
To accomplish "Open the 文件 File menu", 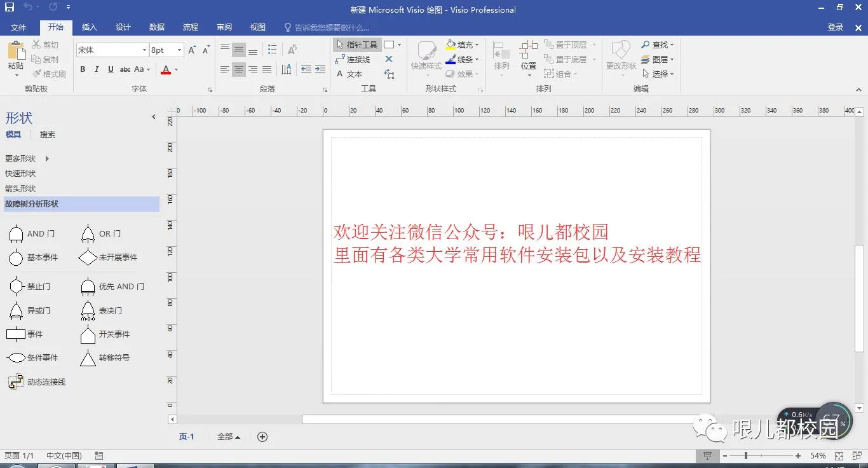I will coord(18,27).
